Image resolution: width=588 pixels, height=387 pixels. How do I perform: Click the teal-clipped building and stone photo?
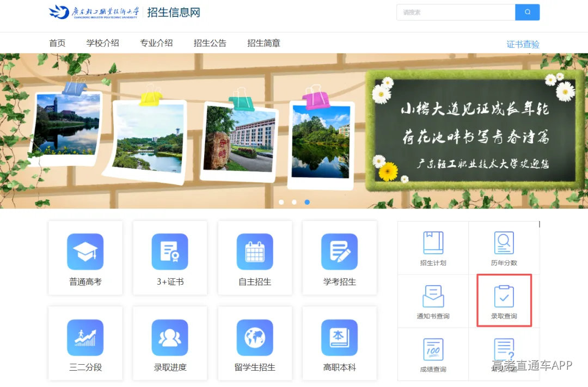click(239, 140)
